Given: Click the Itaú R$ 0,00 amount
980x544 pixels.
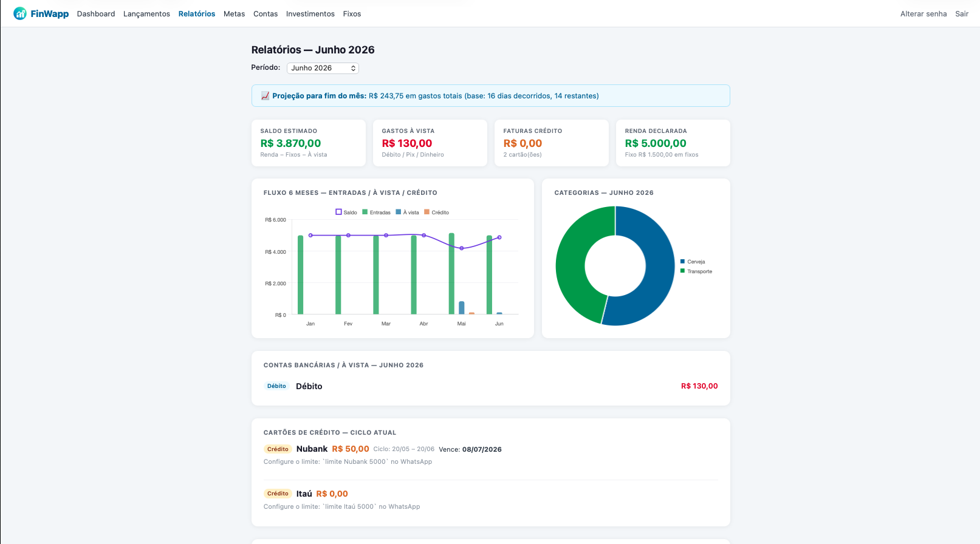Looking at the screenshot, I should coord(332,494).
